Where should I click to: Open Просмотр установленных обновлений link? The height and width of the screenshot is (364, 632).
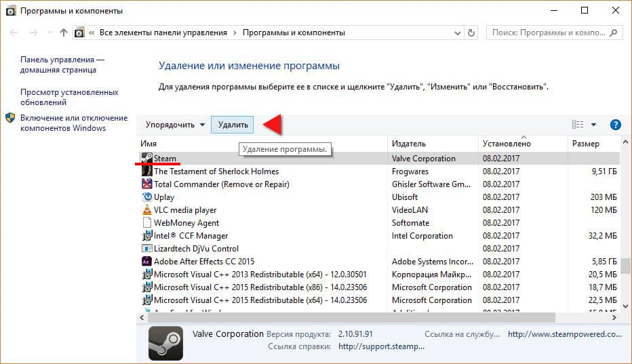(x=69, y=97)
